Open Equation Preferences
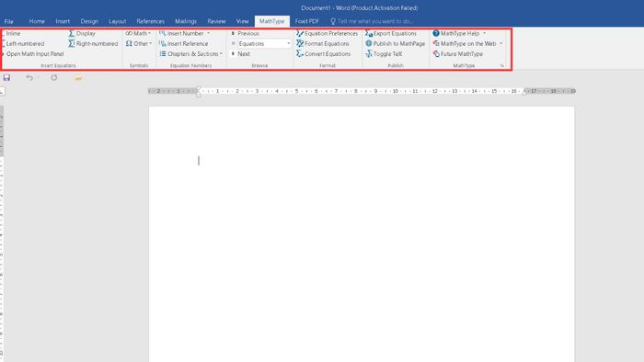The height and width of the screenshot is (362, 644). point(328,33)
